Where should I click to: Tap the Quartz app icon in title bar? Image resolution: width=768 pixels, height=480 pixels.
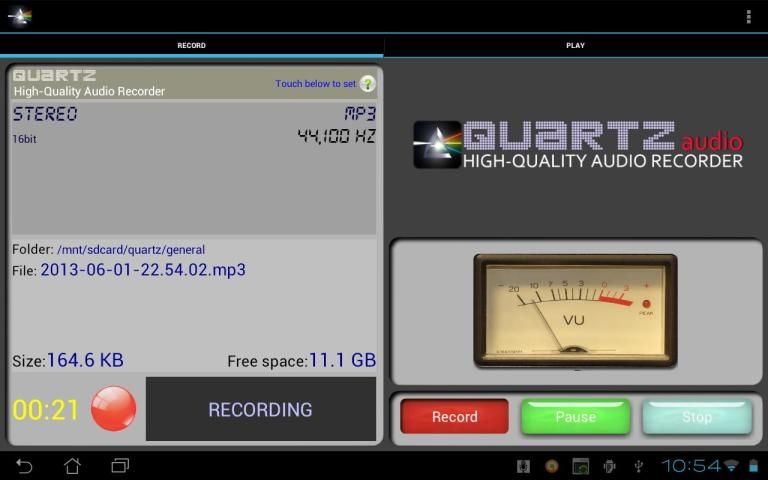pos(19,16)
